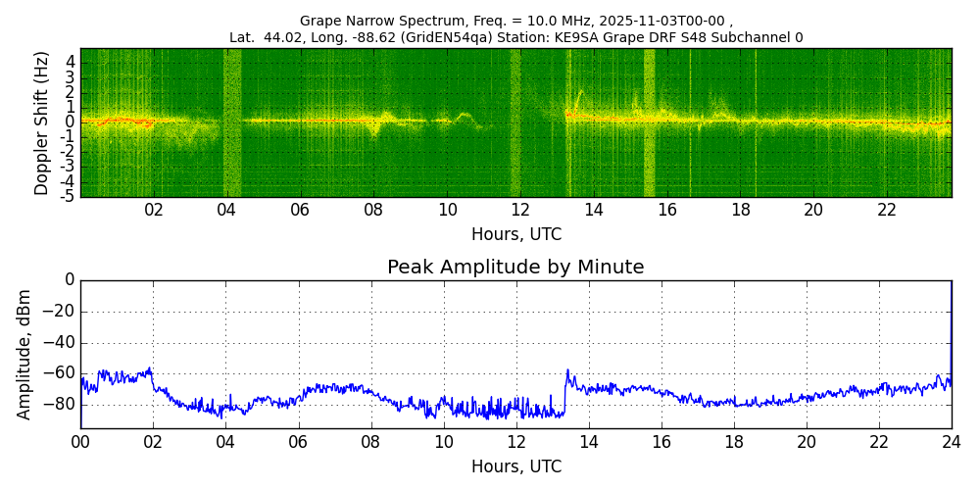Select the 24 hour tick under the amplitude plot
This screenshot has width=980, height=490.
952,442
